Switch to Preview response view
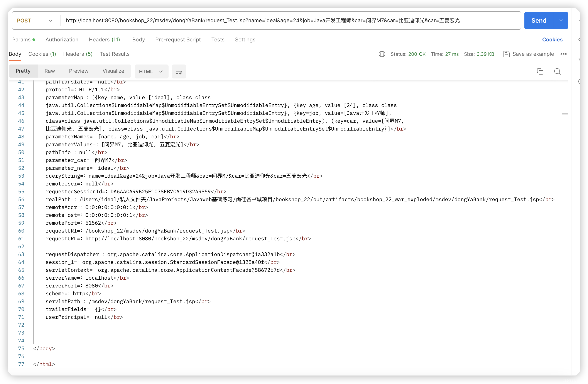 79,71
